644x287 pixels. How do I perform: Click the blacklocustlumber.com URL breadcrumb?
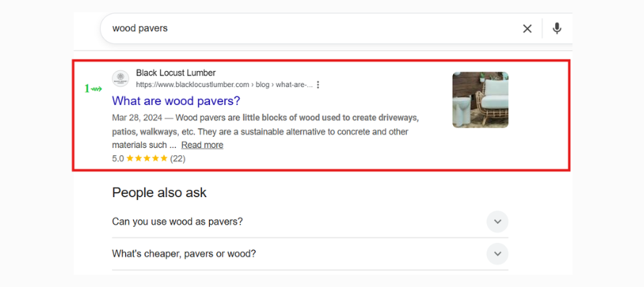224,85
